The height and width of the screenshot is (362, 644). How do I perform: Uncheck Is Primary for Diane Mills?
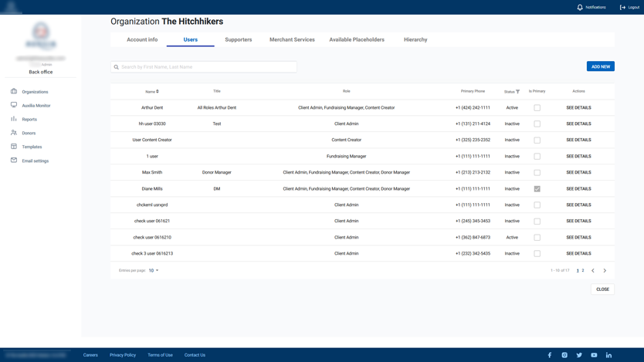[x=537, y=189]
